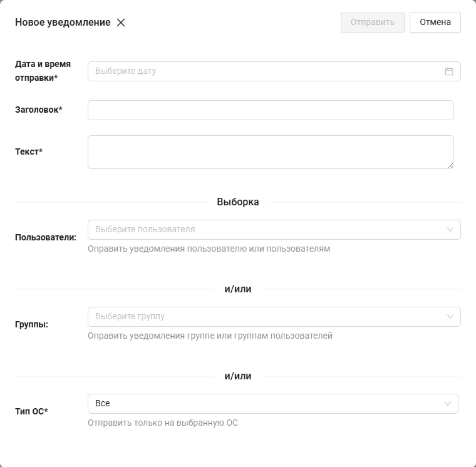Click the chevron arrow in Пользователи selector
Screen dimensions: 476x467
450,230
